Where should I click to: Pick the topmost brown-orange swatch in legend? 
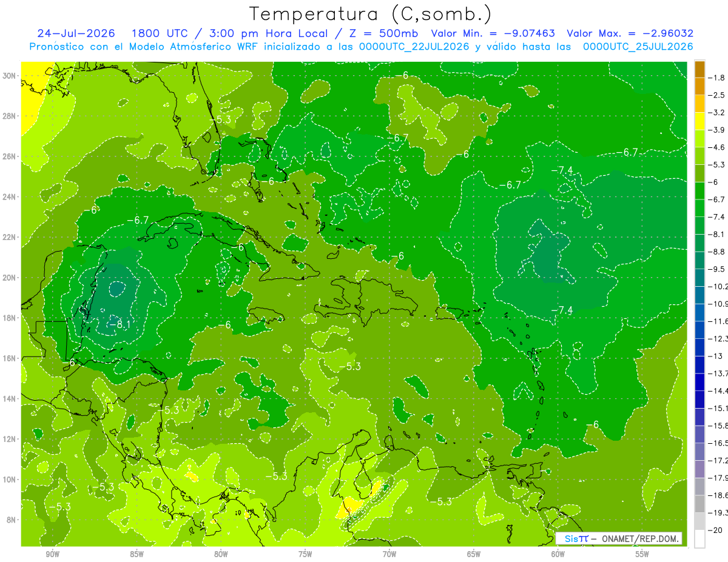(x=699, y=69)
